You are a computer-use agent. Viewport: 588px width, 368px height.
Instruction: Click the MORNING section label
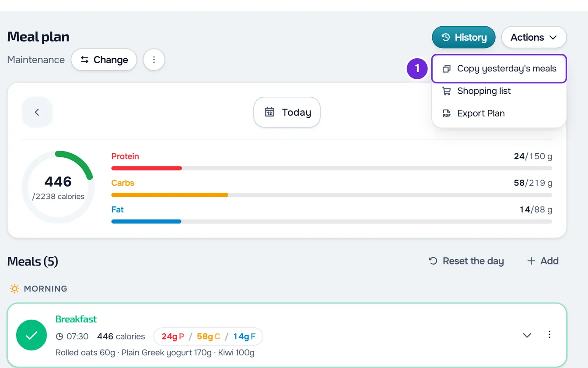pyautogui.click(x=45, y=289)
